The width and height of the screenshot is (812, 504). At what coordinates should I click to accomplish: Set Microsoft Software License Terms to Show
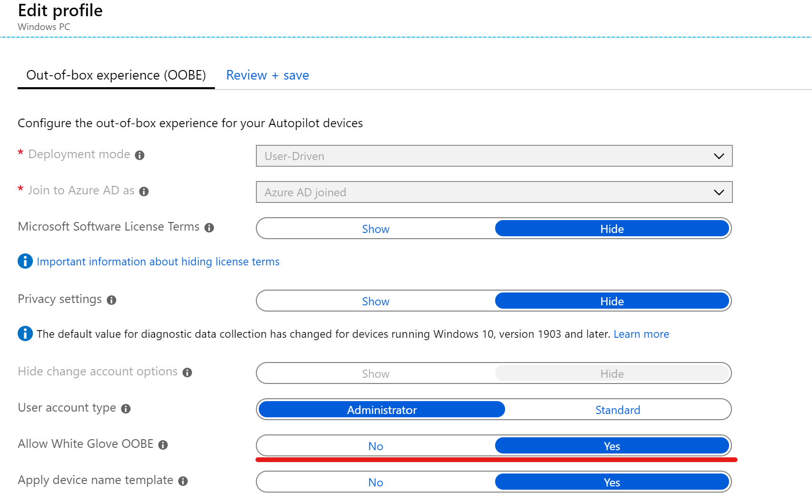(376, 229)
